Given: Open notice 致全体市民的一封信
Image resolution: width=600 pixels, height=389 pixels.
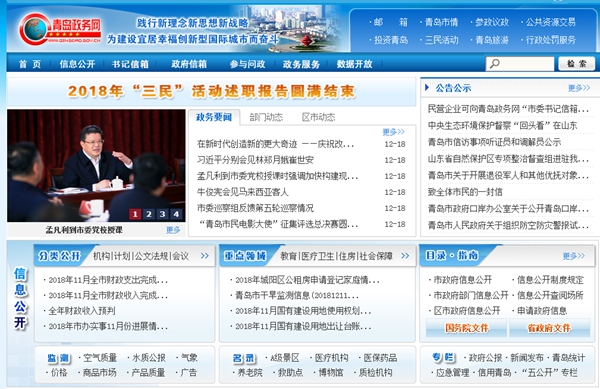Looking at the screenshot, I should (x=465, y=192).
